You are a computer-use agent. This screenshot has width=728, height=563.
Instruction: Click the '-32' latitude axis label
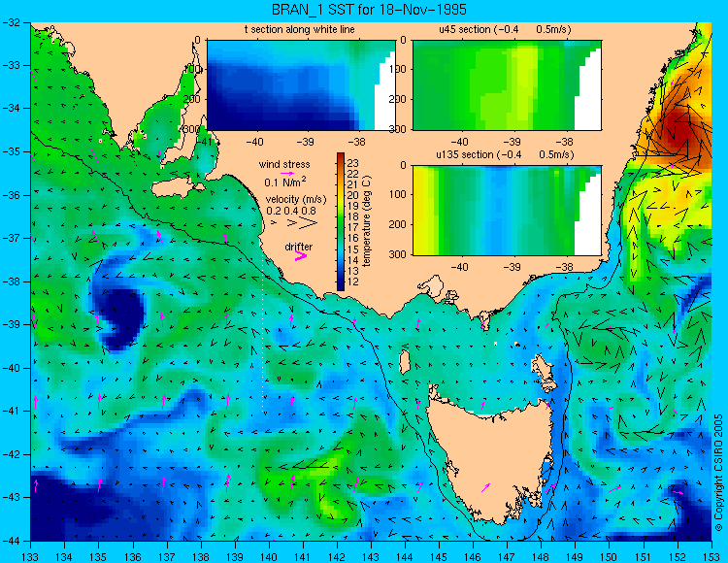click(x=11, y=21)
